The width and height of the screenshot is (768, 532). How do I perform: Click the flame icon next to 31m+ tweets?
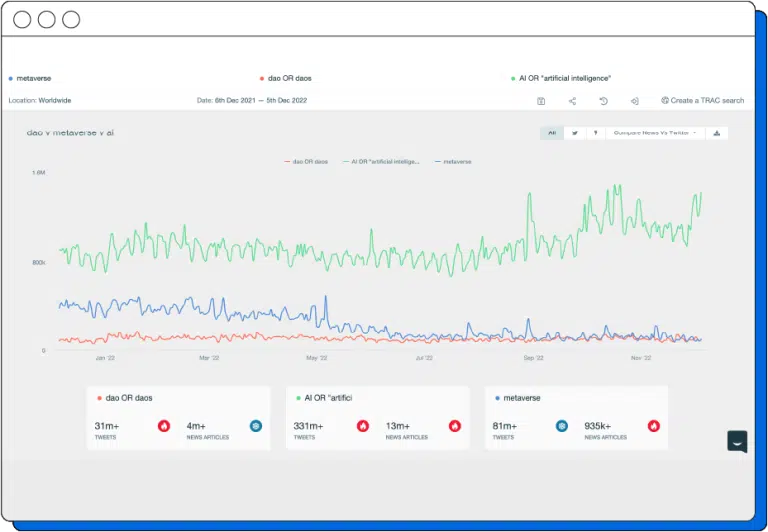click(164, 426)
